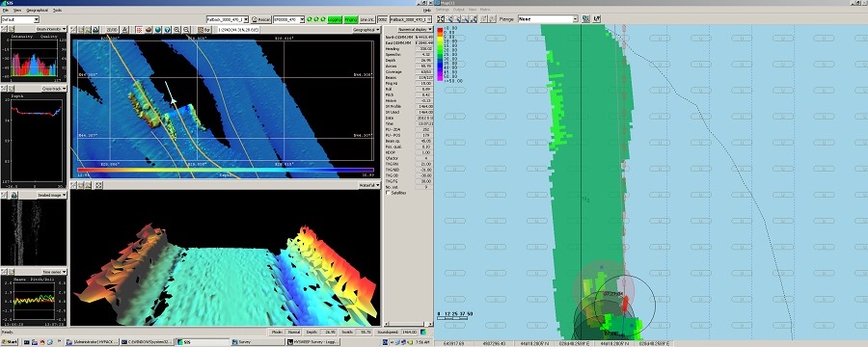Switch to C:\WINDOWS\system32 taskbar window
Image resolution: width=868 pixels, height=347 pixels.
148,342
